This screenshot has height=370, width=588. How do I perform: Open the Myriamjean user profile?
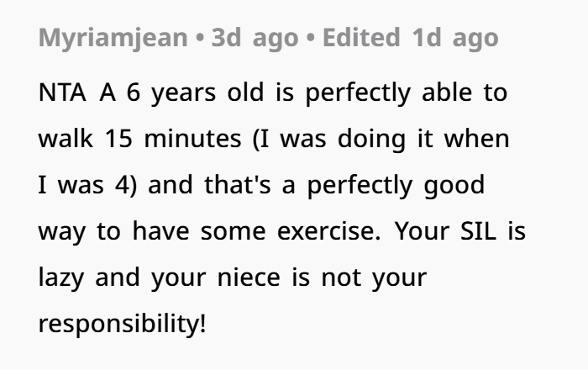(x=113, y=38)
